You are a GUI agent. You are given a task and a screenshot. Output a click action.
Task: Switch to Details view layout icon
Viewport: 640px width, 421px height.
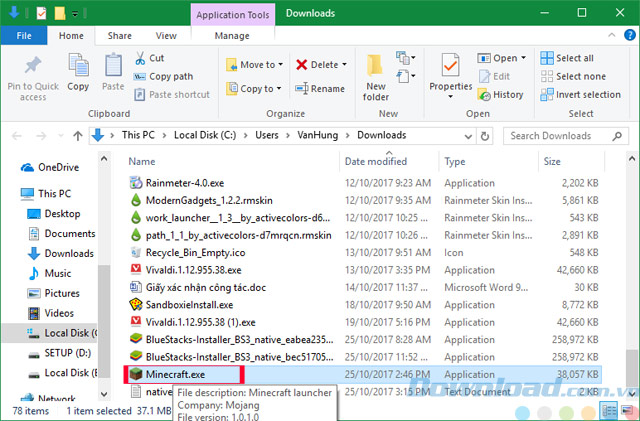pos(609,410)
